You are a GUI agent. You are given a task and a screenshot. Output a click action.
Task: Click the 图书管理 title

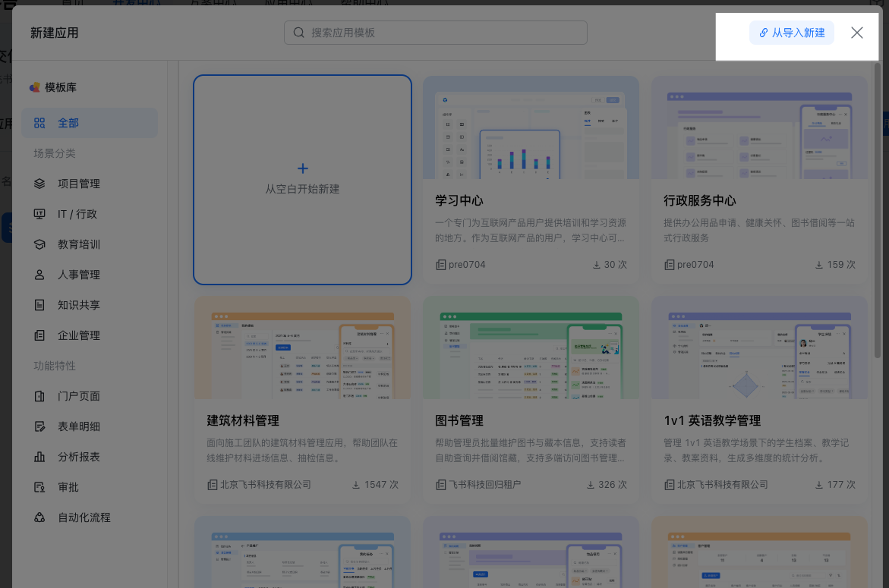(459, 420)
